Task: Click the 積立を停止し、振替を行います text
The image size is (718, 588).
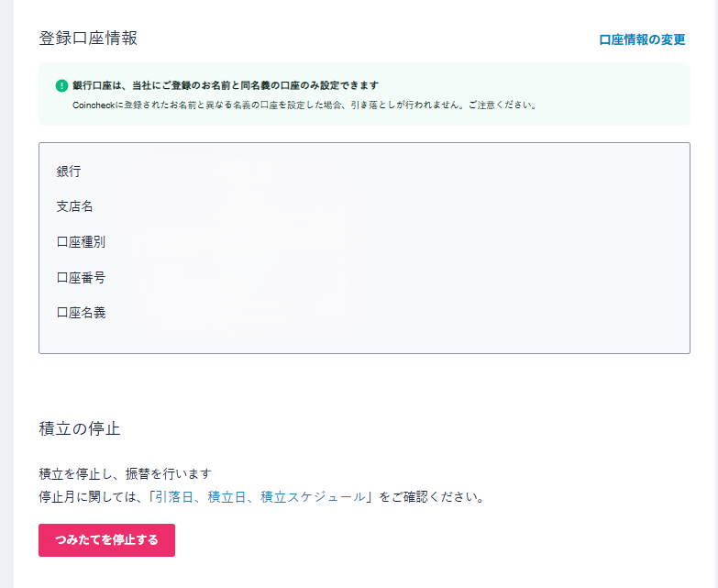Action: (x=125, y=473)
